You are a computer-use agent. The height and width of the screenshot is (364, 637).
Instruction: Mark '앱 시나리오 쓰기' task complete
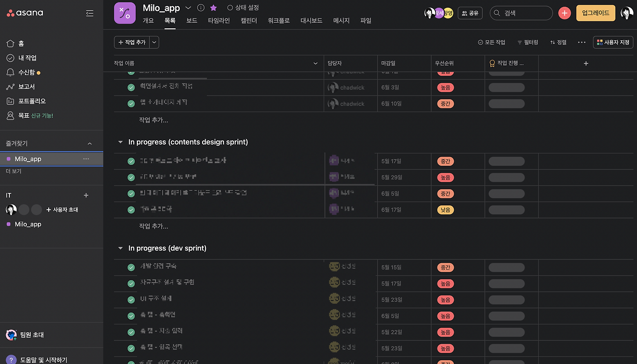(130, 103)
